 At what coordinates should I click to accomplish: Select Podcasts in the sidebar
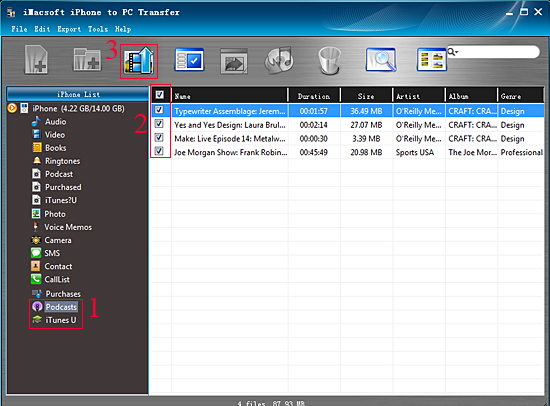click(x=61, y=307)
